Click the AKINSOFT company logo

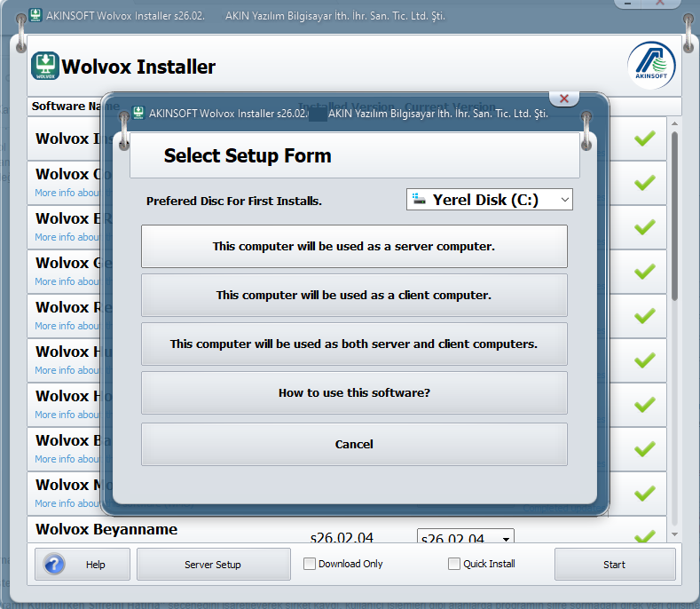652,66
